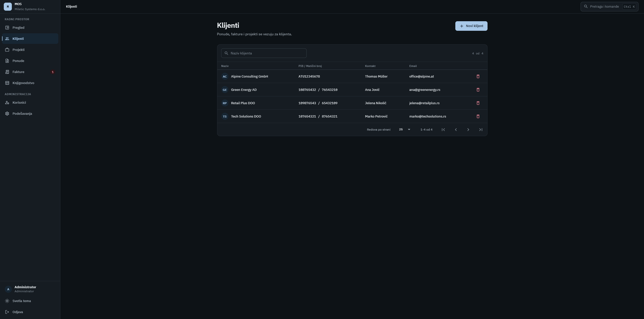Open rows per page dropdown showing 25
The width and height of the screenshot is (644, 319).
[x=405, y=130]
